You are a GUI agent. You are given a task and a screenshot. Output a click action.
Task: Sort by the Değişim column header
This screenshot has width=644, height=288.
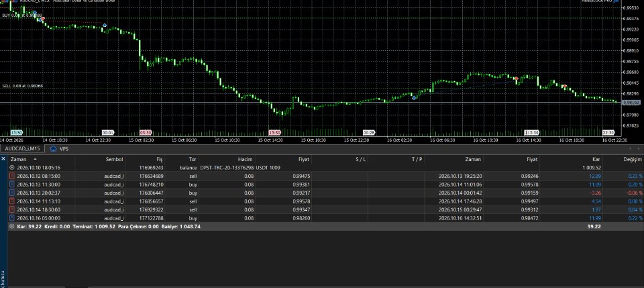tap(632, 159)
